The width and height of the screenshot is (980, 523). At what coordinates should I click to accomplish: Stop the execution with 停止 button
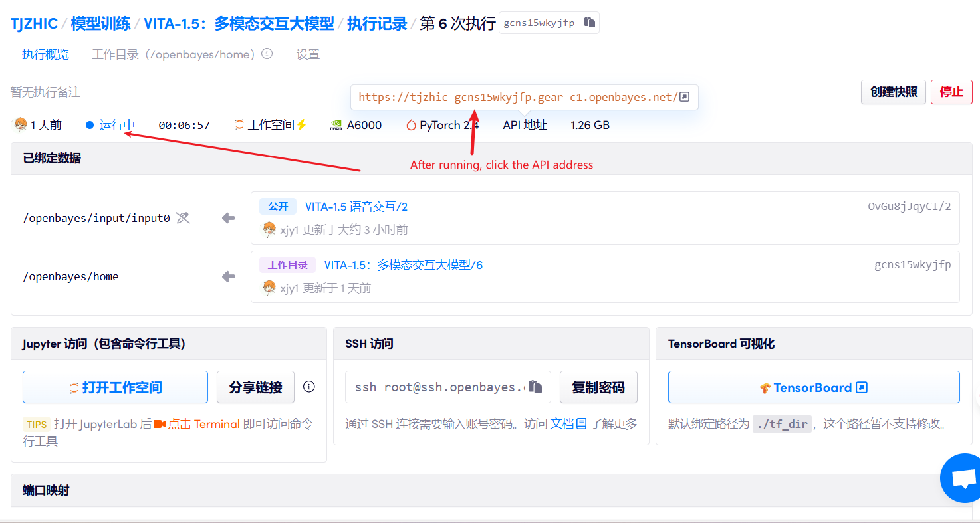[951, 92]
